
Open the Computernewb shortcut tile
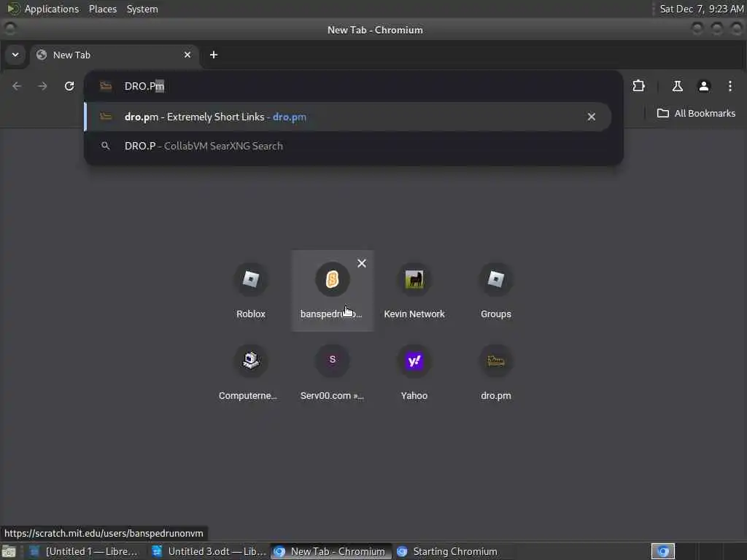[251, 373]
